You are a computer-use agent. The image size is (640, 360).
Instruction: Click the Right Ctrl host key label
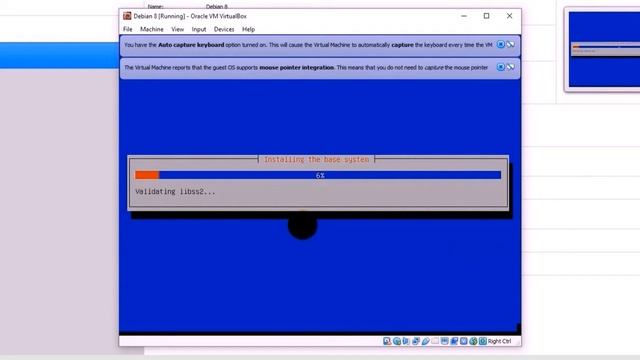499,341
